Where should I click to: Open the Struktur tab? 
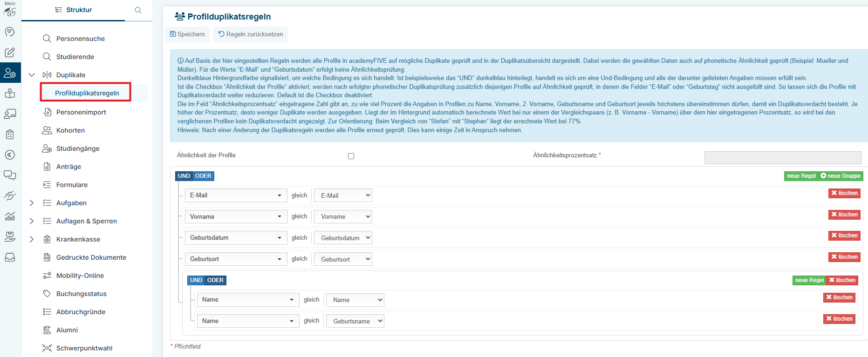point(74,10)
